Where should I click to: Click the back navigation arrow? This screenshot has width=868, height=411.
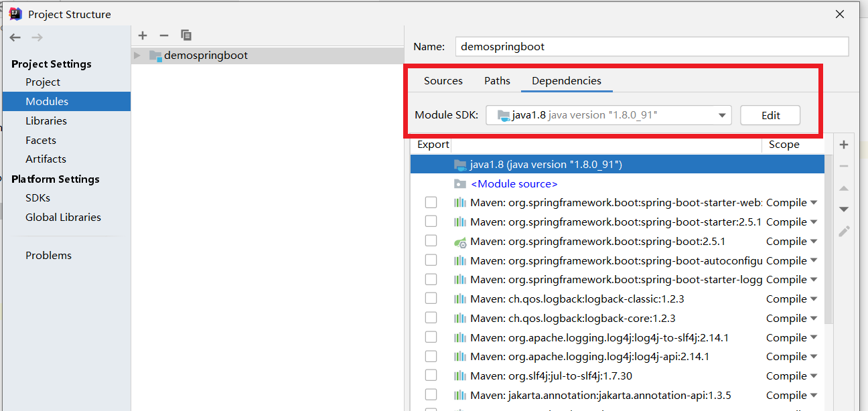pyautogui.click(x=15, y=37)
